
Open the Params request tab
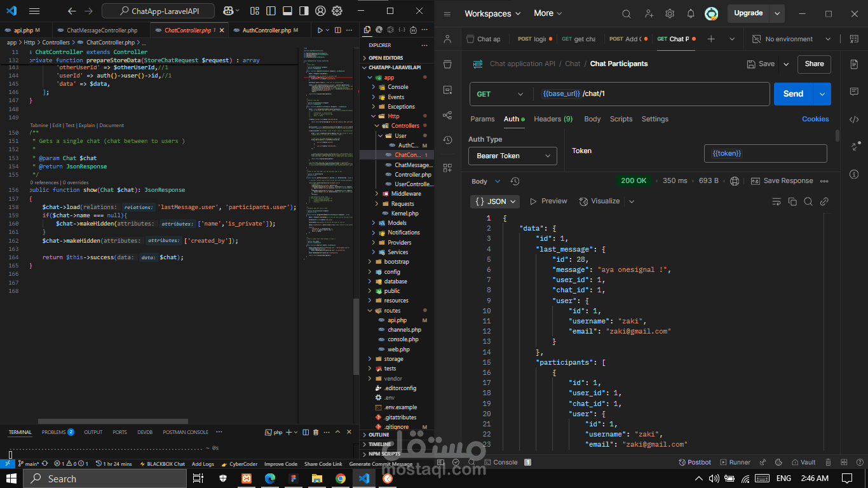click(482, 119)
